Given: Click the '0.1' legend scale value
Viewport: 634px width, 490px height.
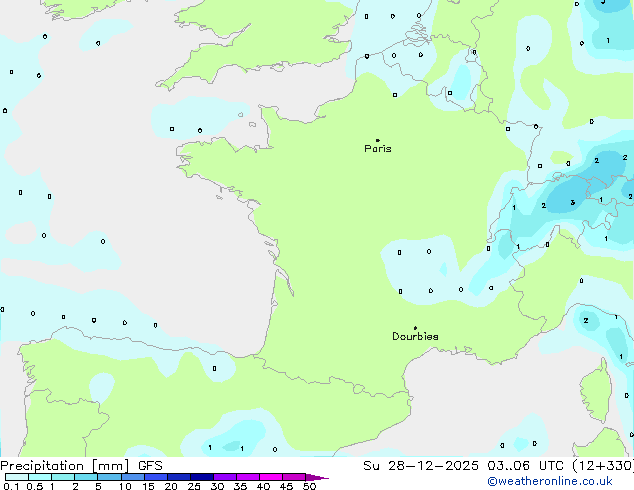Looking at the screenshot, I should (x=11, y=486).
